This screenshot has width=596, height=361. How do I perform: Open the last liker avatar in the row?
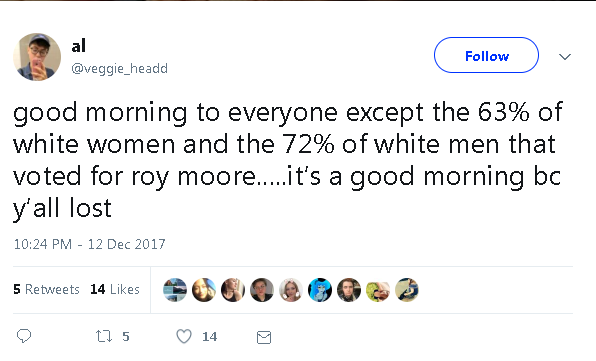point(407,290)
